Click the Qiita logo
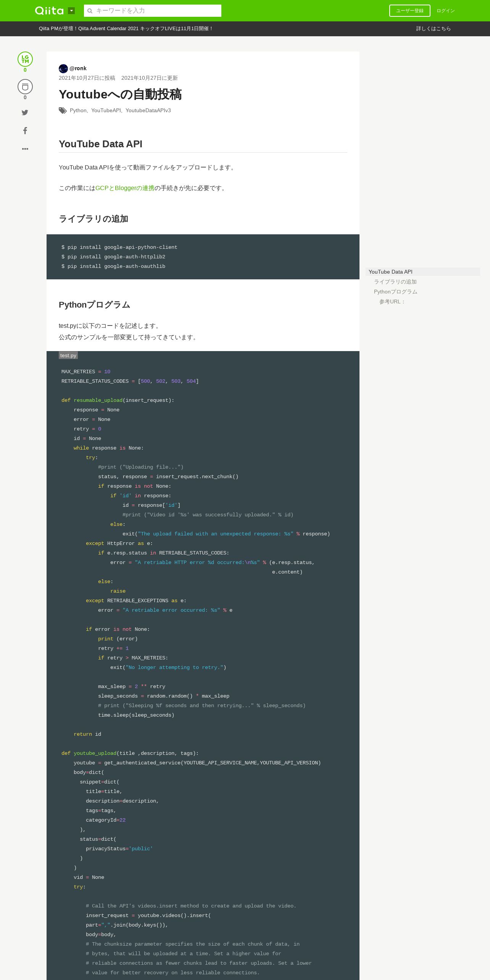This screenshot has height=980, width=490. pyautogui.click(x=49, y=11)
